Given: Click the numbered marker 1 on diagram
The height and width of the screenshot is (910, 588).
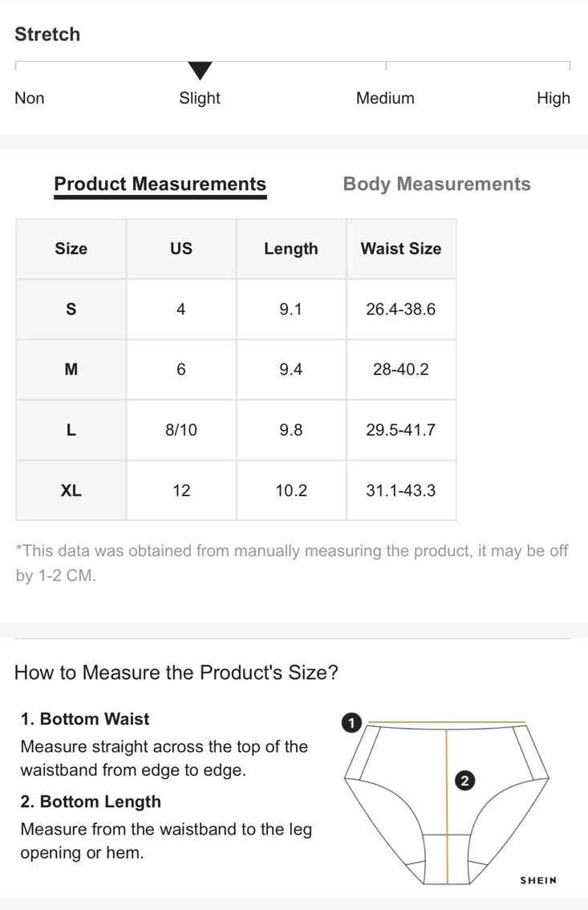Looking at the screenshot, I should coord(351,723).
